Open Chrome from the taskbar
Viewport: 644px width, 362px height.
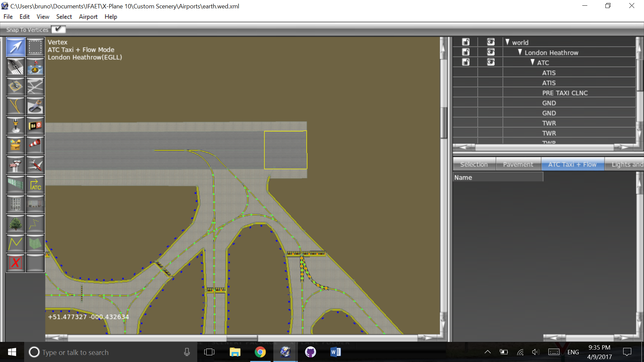coord(260,352)
